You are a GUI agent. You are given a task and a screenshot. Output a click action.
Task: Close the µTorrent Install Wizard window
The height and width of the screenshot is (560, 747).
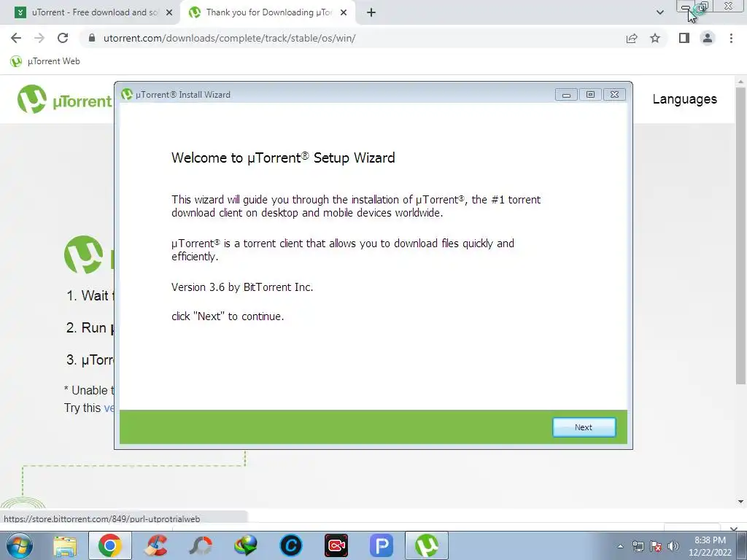coord(614,94)
